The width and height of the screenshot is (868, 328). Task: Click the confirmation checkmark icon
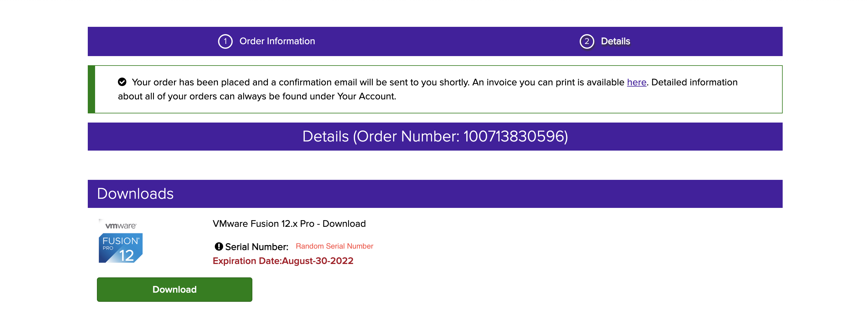(x=122, y=82)
